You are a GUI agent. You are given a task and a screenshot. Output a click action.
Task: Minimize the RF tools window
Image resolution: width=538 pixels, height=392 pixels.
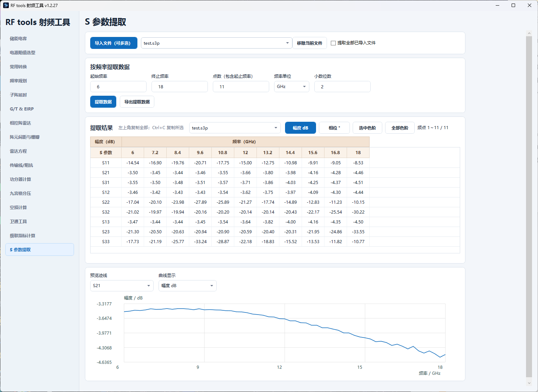pos(498,5)
